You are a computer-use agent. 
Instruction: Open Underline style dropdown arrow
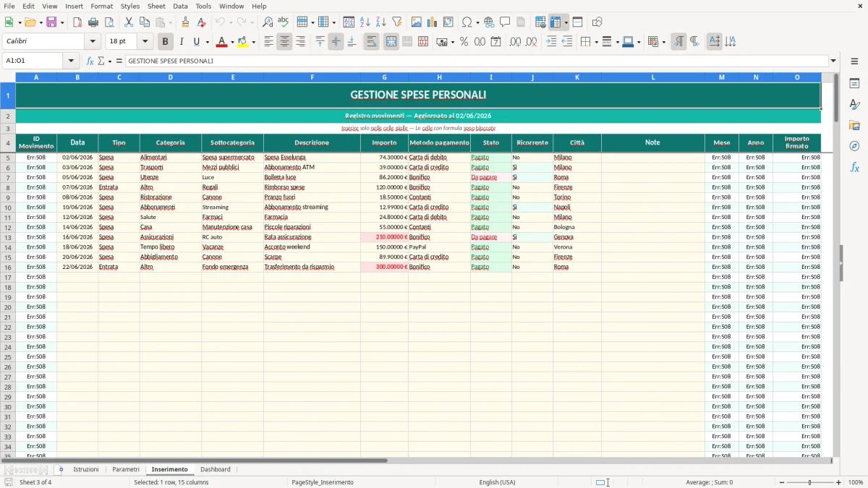point(207,42)
